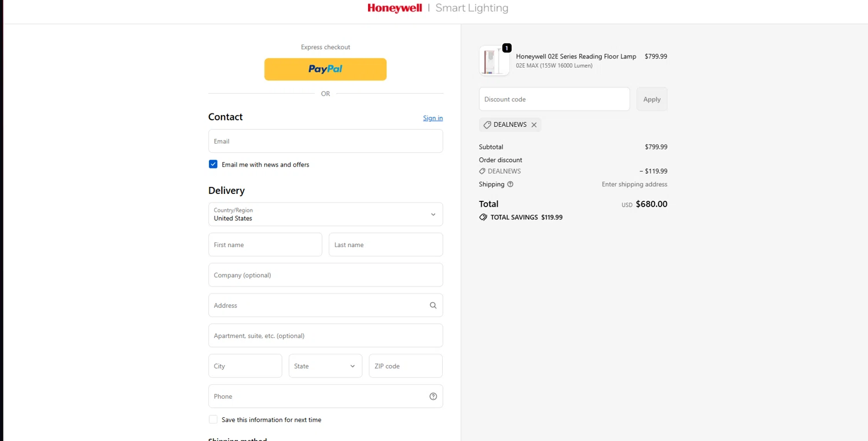Image resolution: width=868 pixels, height=441 pixels.
Task: Focus the Phone number field
Action: point(326,396)
